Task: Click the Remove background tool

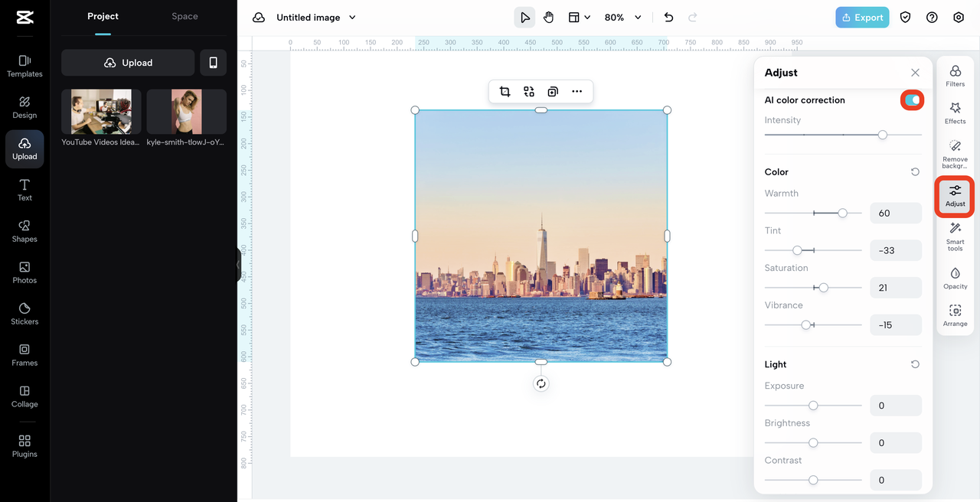Action: (955, 153)
